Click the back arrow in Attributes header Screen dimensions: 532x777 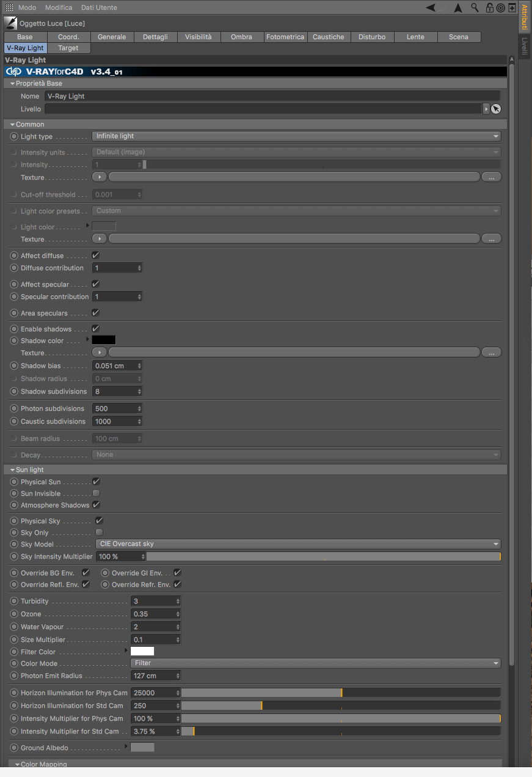[431, 7]
